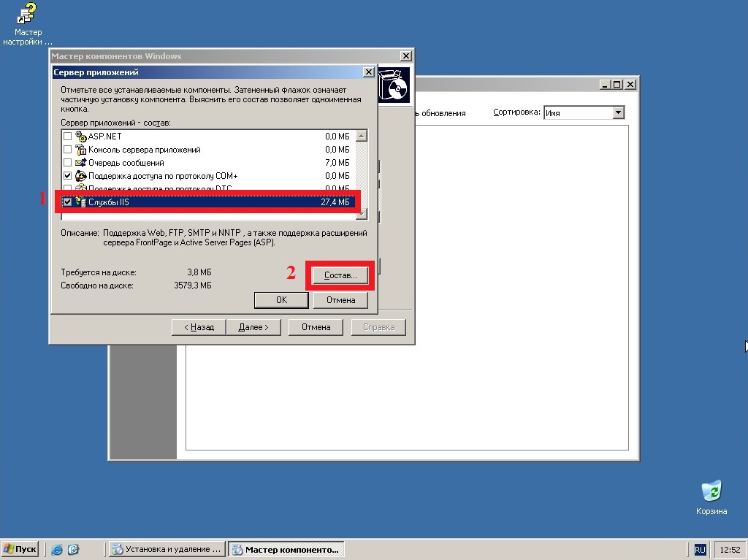The width and height of the screenshot is (748, 560).
Task: Click Отмена in the Windows components wizard
Action: click(x=316, y=327)
